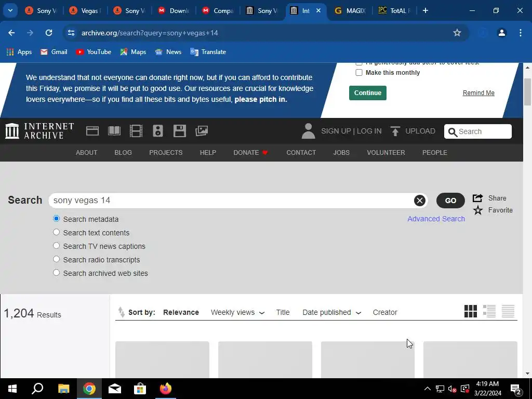Show hidden system tray icons

[428, 389]
